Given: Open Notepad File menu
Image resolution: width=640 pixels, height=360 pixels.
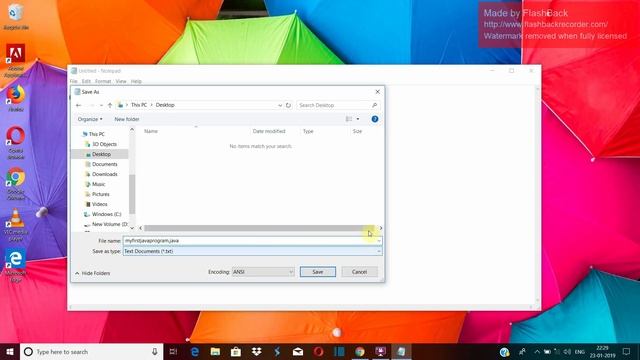Looking at the screenshot, I should 73,82.
